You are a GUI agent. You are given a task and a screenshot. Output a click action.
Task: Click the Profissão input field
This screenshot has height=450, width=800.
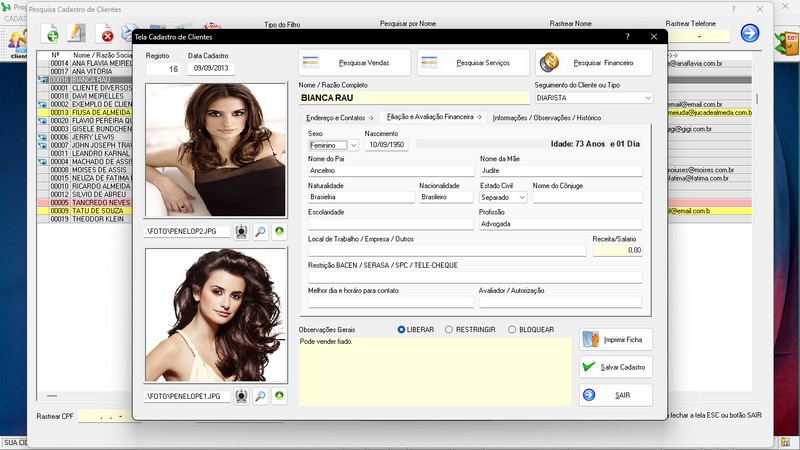560,224
